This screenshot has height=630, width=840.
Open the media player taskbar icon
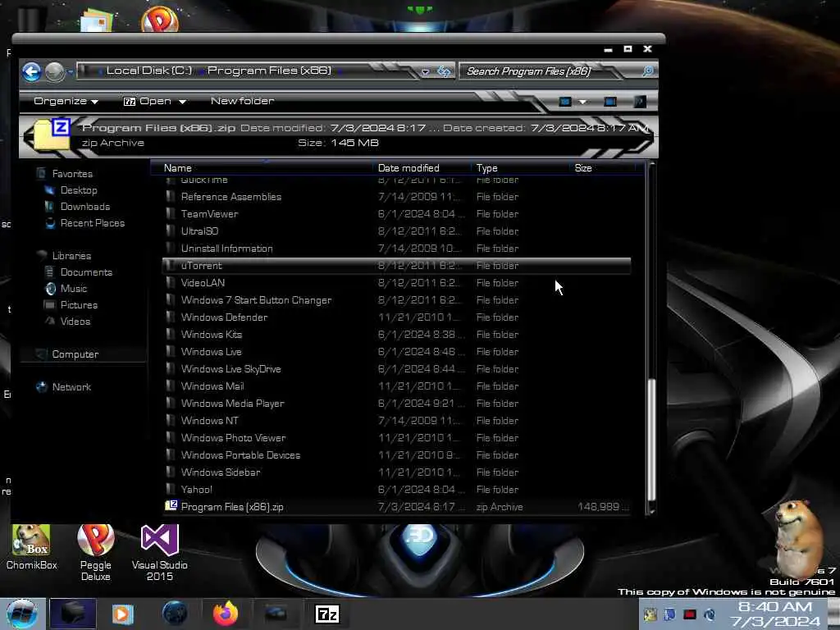coord(123,614)
